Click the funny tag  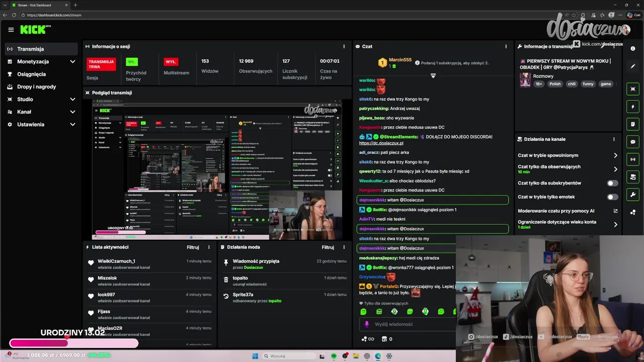click(x=588, y=84)
